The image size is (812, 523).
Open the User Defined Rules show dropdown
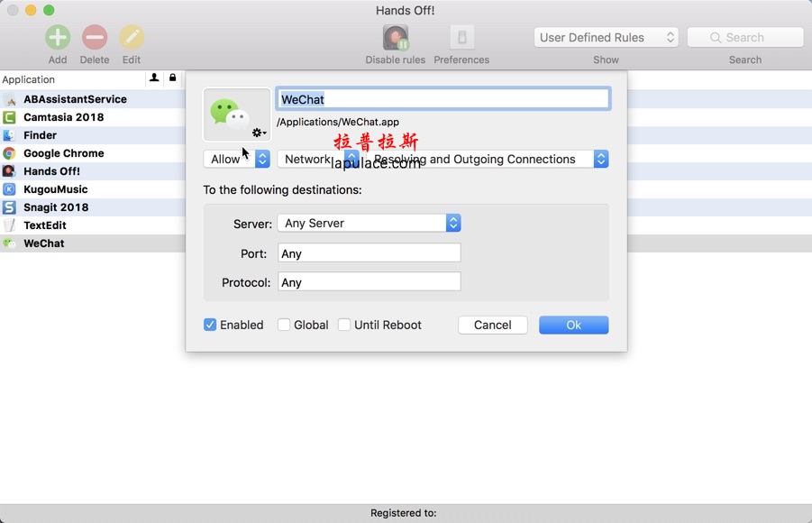pyautogui.click(x=606, y=37)
